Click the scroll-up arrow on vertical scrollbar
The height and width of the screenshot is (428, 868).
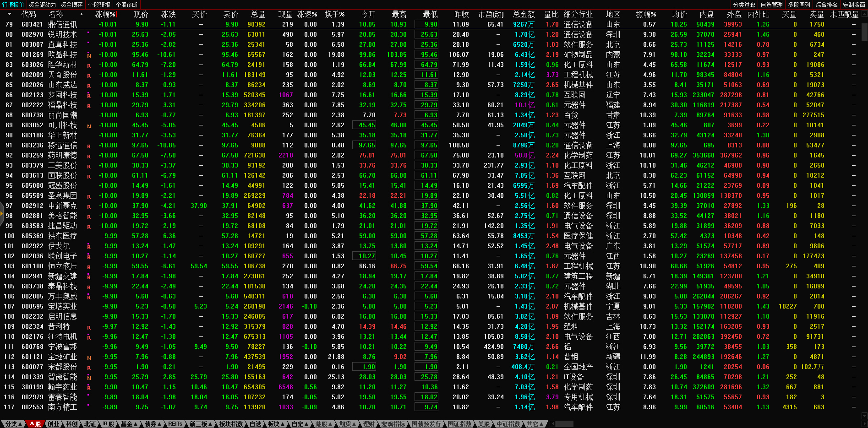(864, 14)
